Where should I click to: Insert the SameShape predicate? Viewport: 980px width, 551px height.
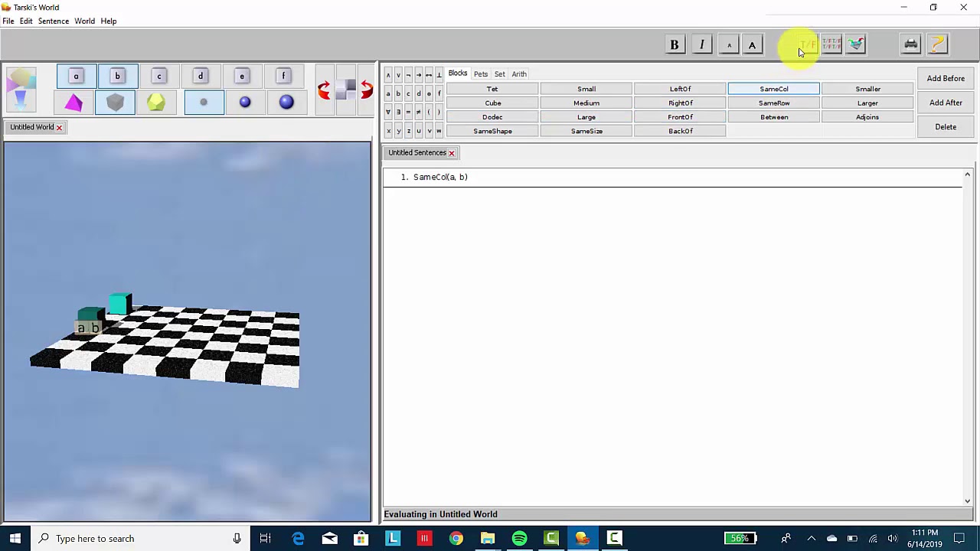(x=492, y=131)
